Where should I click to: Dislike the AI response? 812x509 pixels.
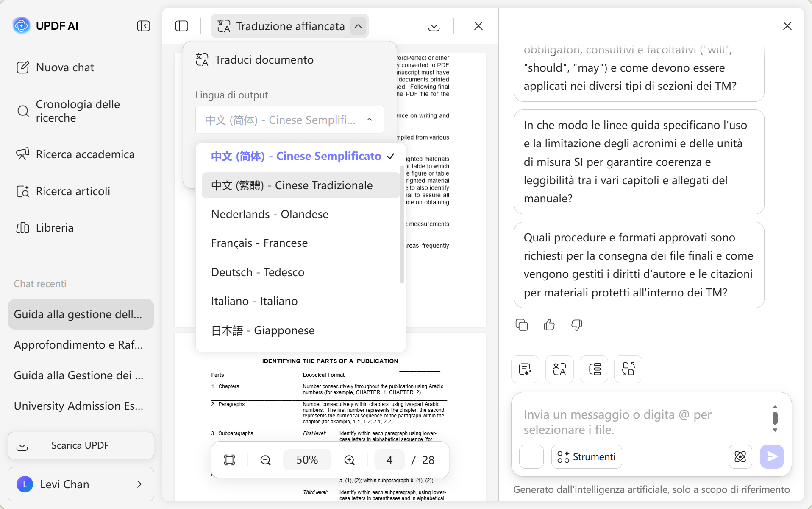[577, 325]
